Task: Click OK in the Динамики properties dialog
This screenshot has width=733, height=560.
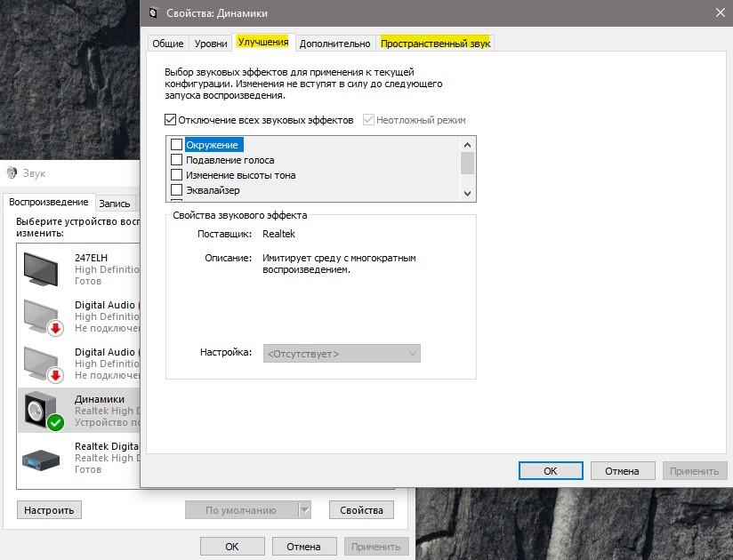Action: (x=551, y=471)
